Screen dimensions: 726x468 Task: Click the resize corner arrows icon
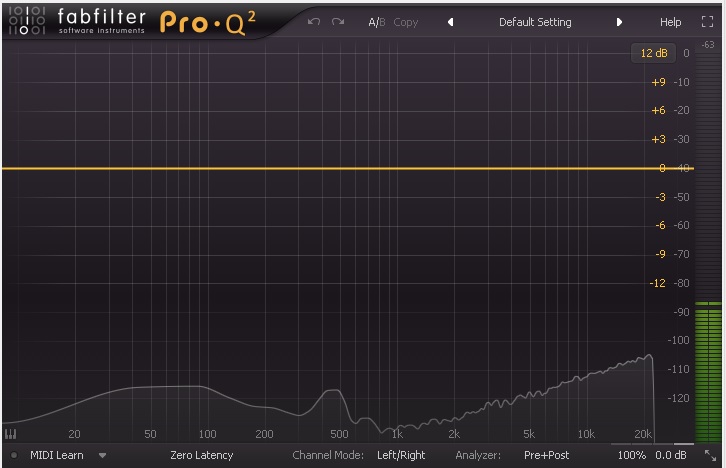[x=710, y=455]
